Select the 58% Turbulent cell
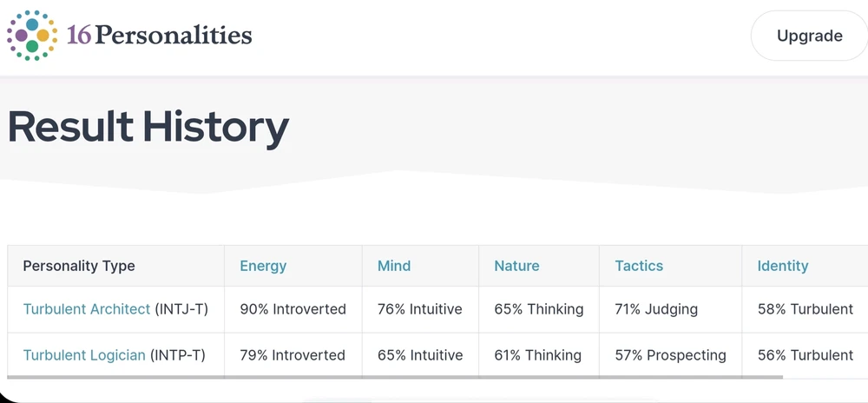 coord(806,309)
